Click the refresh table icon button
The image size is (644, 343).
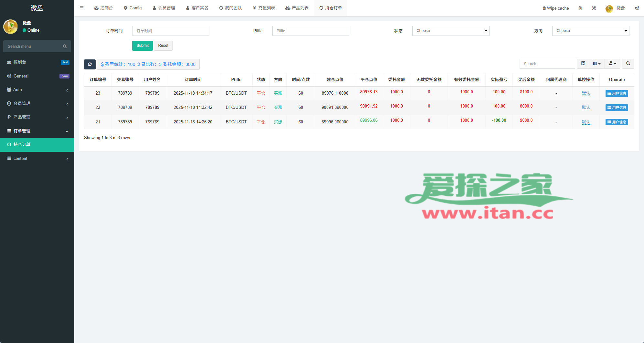90,64
